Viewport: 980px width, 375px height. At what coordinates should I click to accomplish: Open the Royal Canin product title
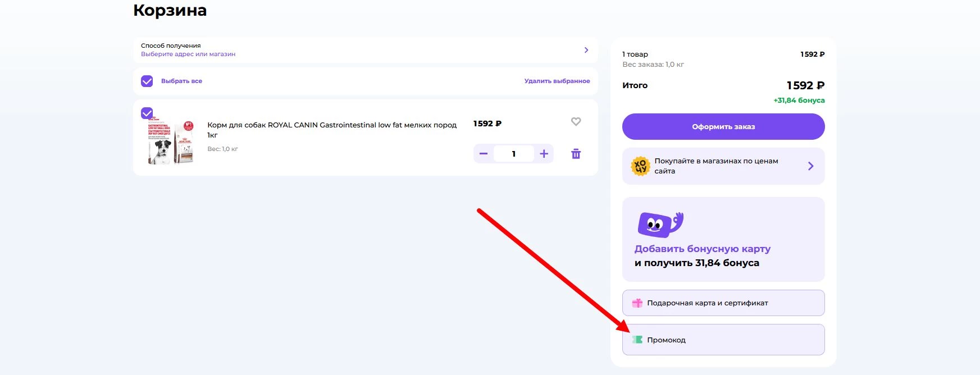(x=331, y=125)
